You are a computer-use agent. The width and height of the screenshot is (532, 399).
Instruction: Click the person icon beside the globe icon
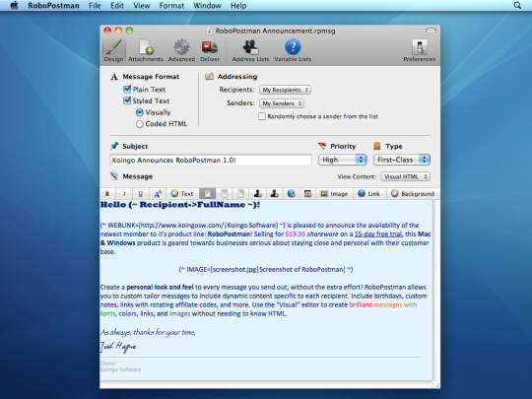(274, 194)
